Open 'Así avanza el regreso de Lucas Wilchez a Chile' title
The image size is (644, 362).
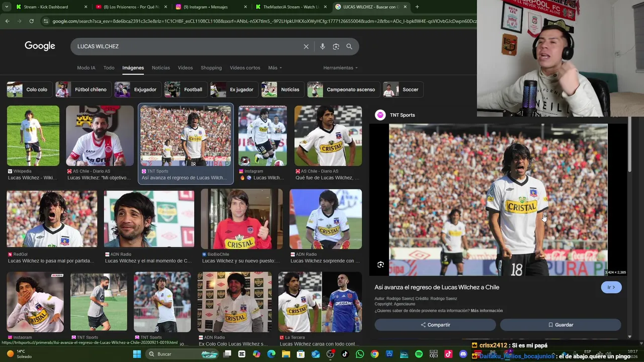point(437,287)
